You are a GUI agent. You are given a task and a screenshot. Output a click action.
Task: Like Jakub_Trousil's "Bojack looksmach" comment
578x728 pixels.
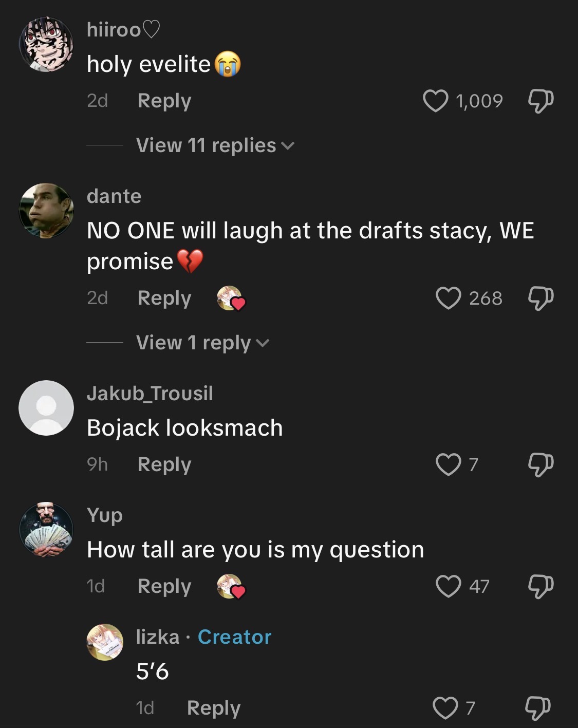[448, 464]
